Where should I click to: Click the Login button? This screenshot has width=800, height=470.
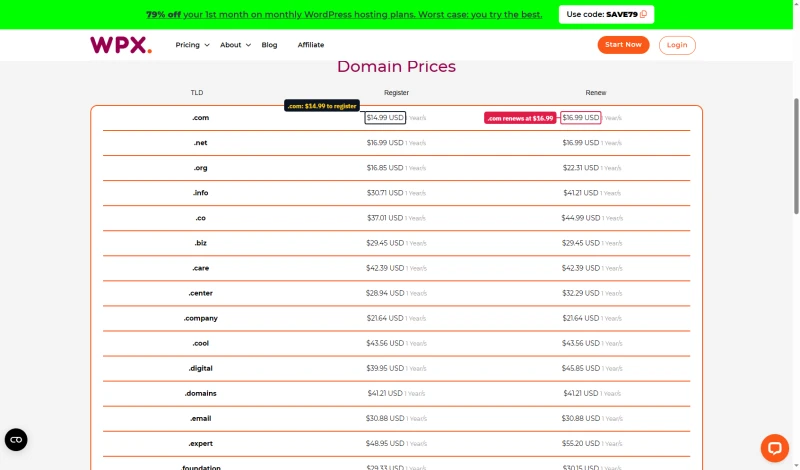(677, 45)
